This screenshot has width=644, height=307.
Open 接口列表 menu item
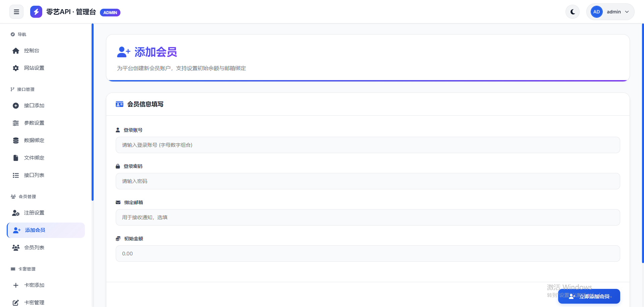pos(34,175)
